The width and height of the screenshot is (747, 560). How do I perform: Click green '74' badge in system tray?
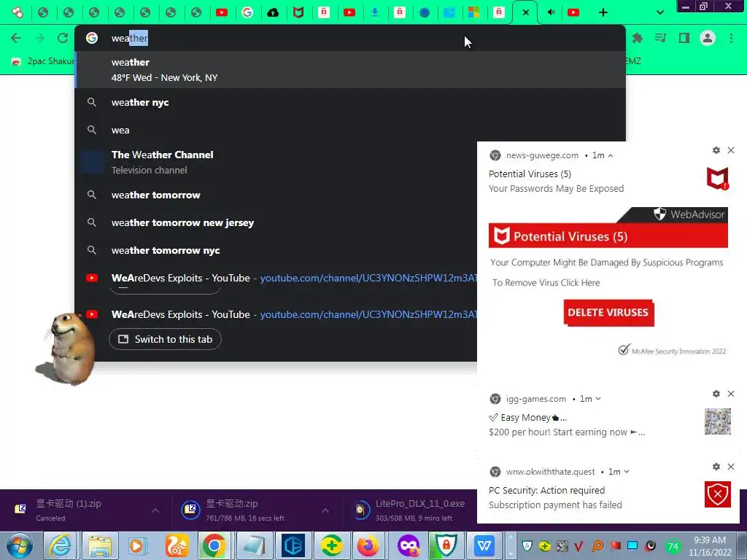click(x=673, y=546)
